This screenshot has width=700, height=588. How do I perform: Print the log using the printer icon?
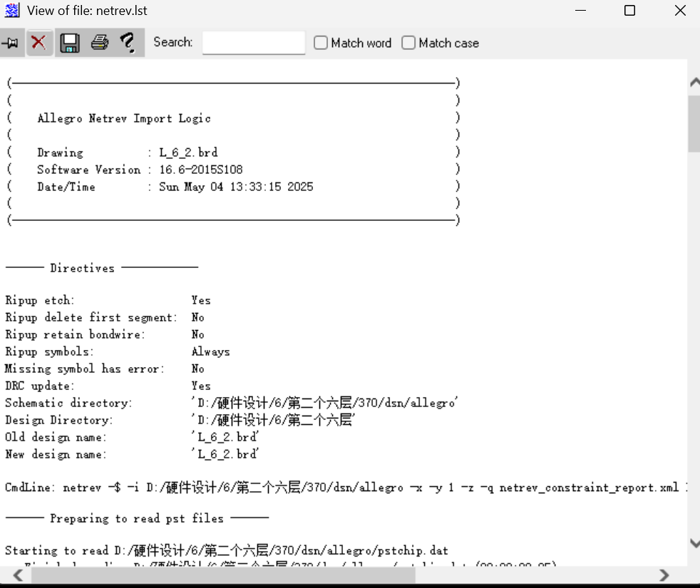(x=100, y=43)
